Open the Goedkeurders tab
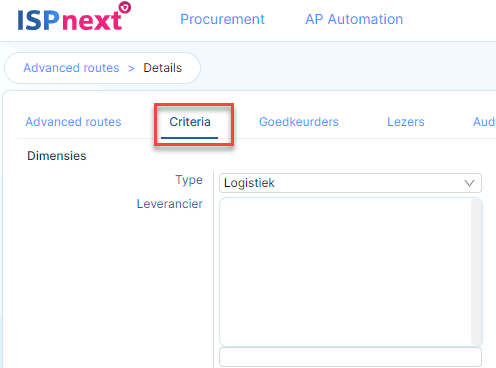This screenshot has width=496, height=368. 299,122
